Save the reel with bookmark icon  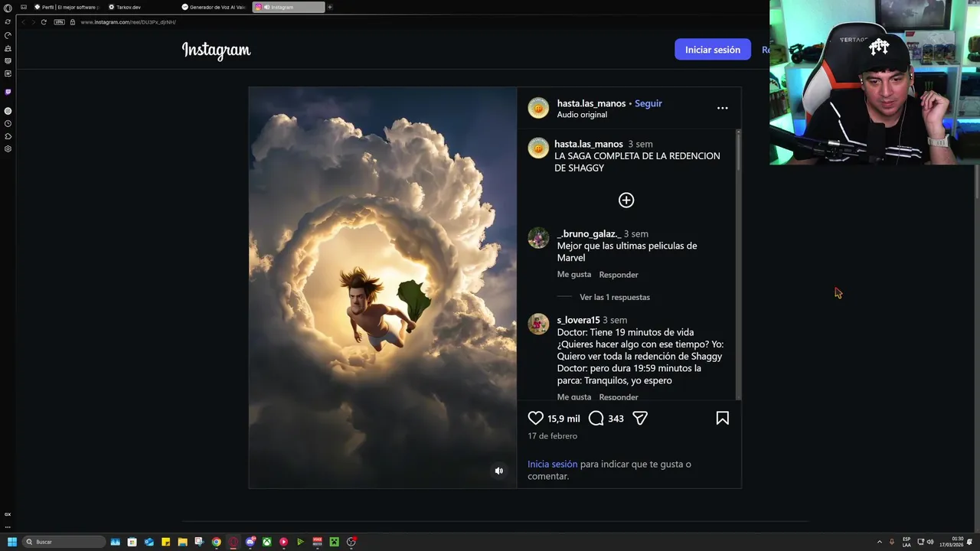click(722, 419)
